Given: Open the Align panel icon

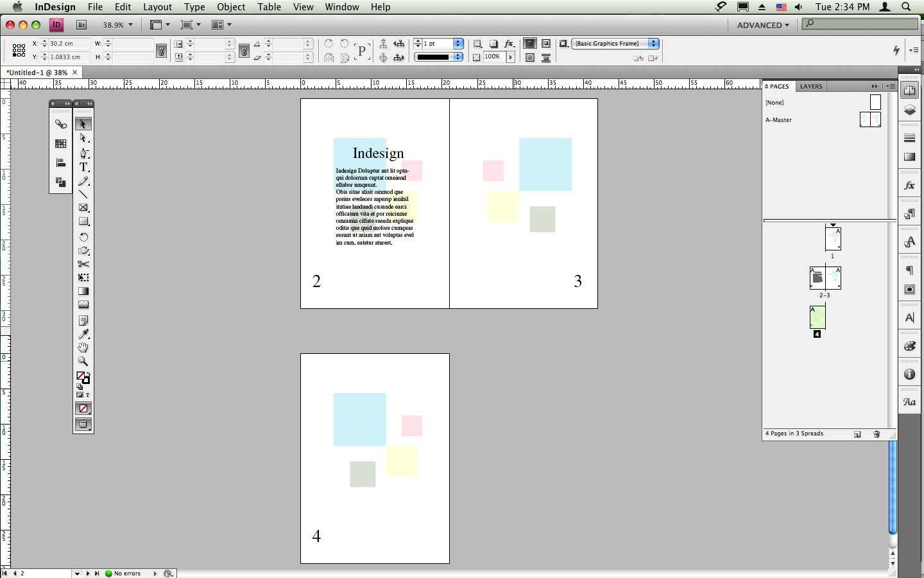Looking at the screenshot, I should [x=61, y=162].
